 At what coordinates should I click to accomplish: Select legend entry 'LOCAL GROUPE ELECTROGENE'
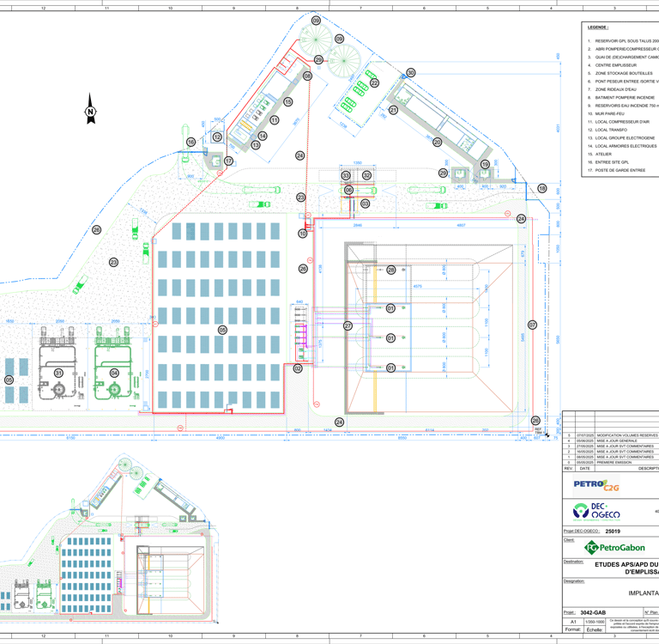coord(621,137)
